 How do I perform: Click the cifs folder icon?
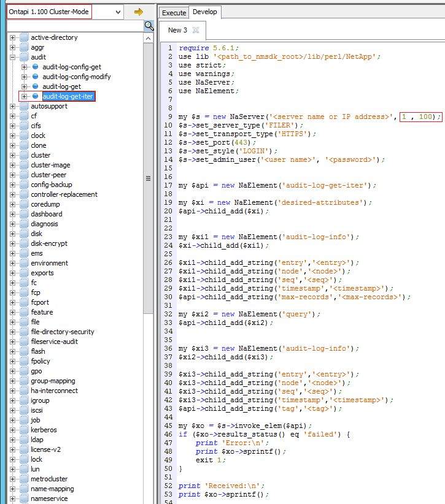24,126
